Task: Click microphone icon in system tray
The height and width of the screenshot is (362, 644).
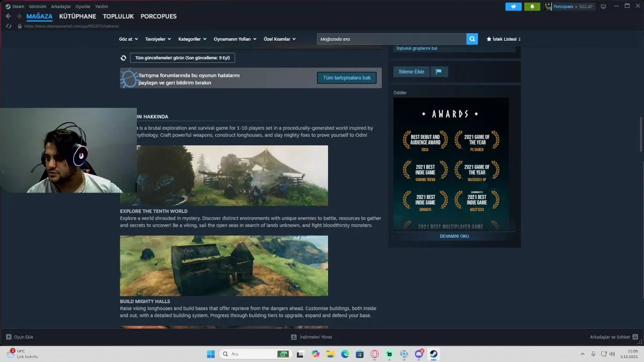Action: tap(593, 354)
